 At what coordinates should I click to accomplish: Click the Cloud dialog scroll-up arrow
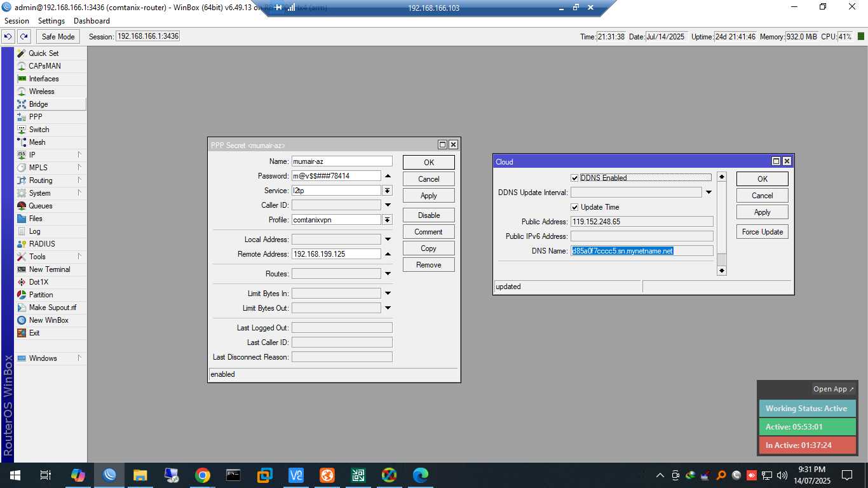[x=722, y=177]
